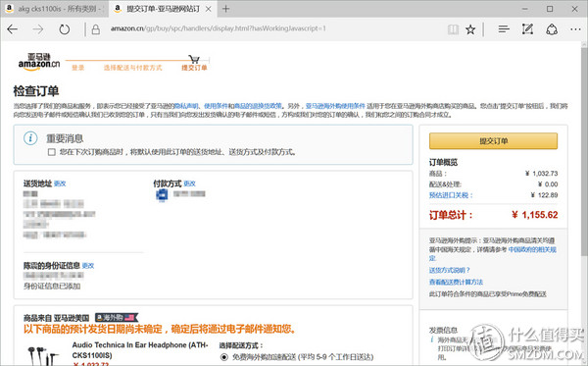Viewport: 588px width, 366px height.
Task: Click the 选择配送与付款方式 step
Action: [x=132, y=68]
